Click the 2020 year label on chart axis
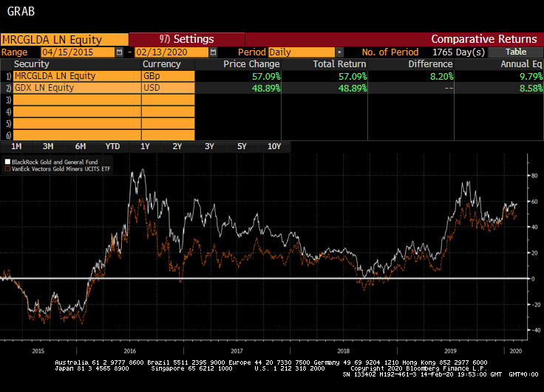Screen dimensions: 544x392 pyautogui.click(x=516, y=351)
